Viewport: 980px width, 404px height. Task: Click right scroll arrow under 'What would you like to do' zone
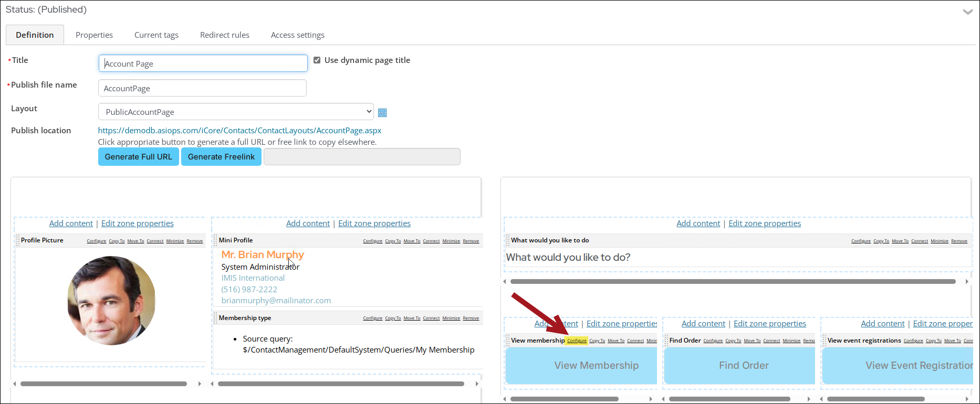coord(967,282)
